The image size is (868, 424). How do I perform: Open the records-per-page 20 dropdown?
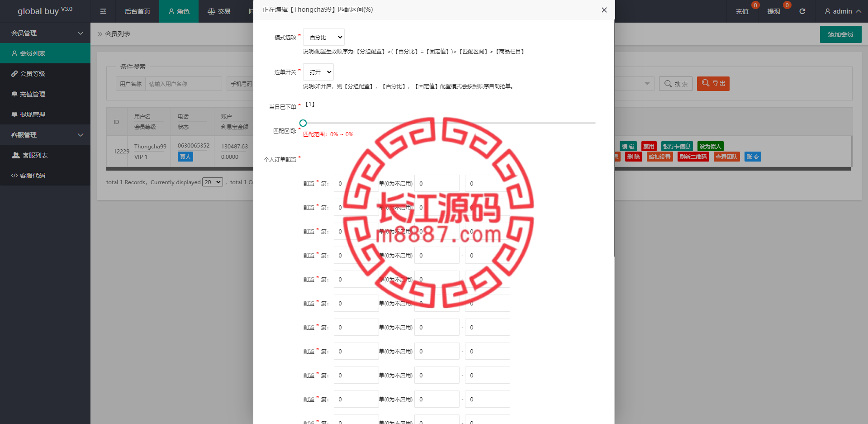tap(213, 182)
